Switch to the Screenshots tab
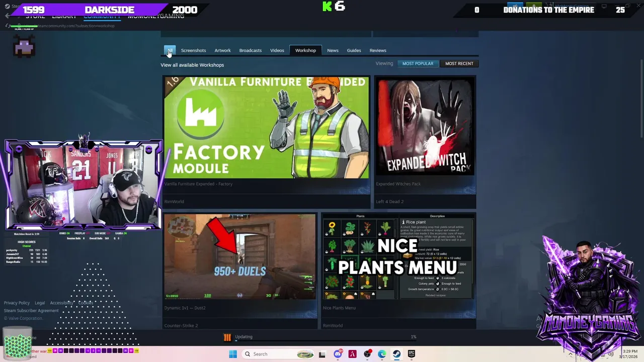 193,50
